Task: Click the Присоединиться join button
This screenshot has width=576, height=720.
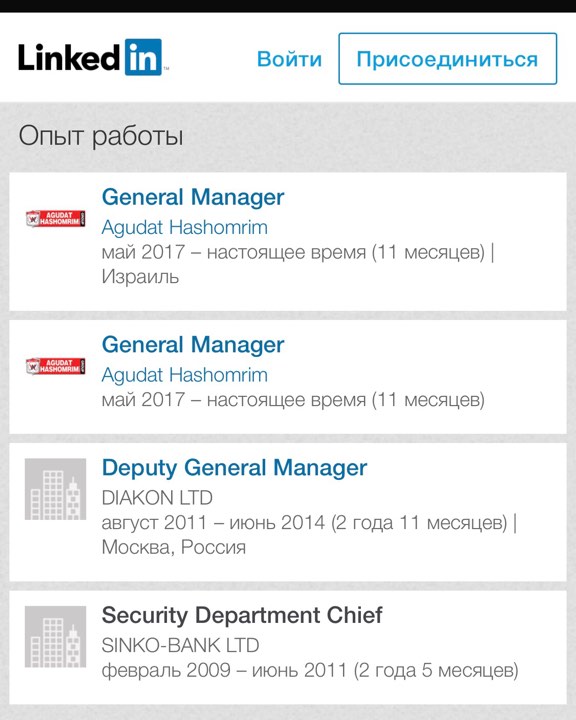Action: [447, 59]
